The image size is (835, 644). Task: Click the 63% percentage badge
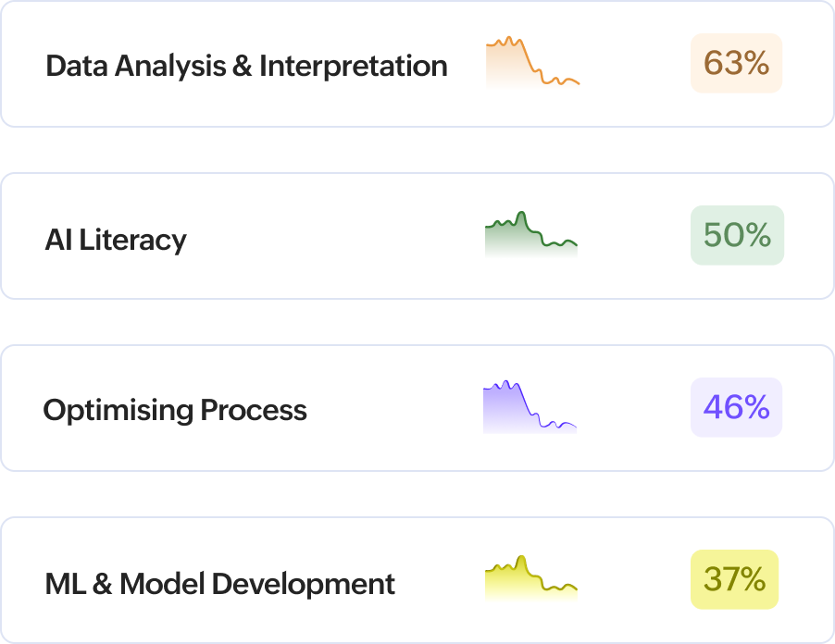click(735, 64)
